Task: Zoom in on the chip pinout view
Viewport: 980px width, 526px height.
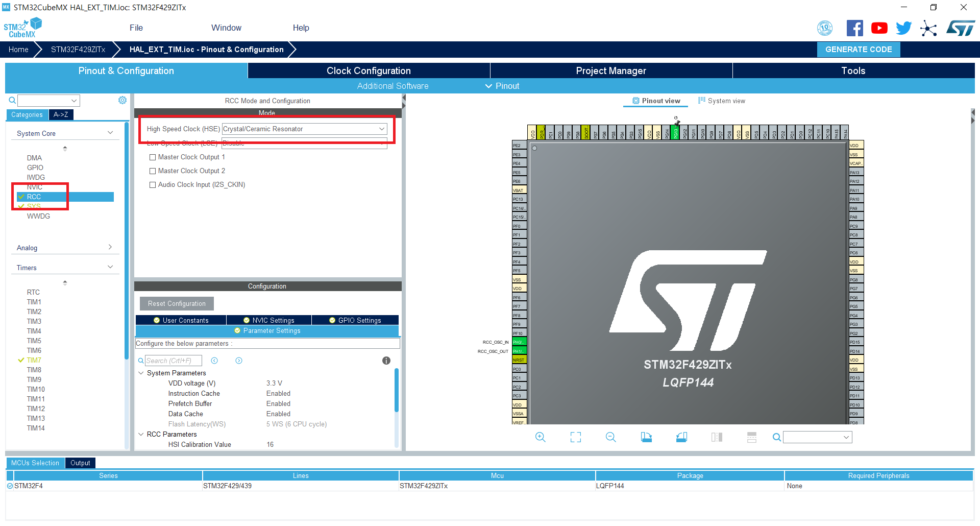Action: point(541,437)
